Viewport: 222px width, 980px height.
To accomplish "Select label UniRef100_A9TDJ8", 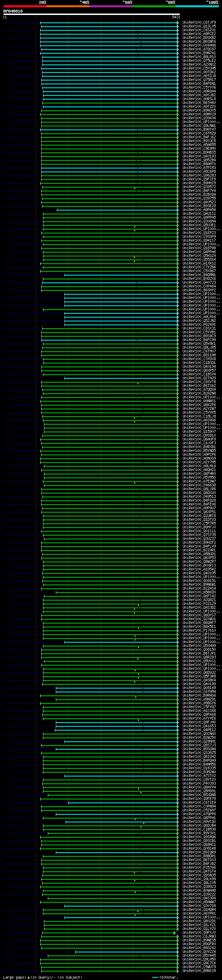I will tap(199, 76).
